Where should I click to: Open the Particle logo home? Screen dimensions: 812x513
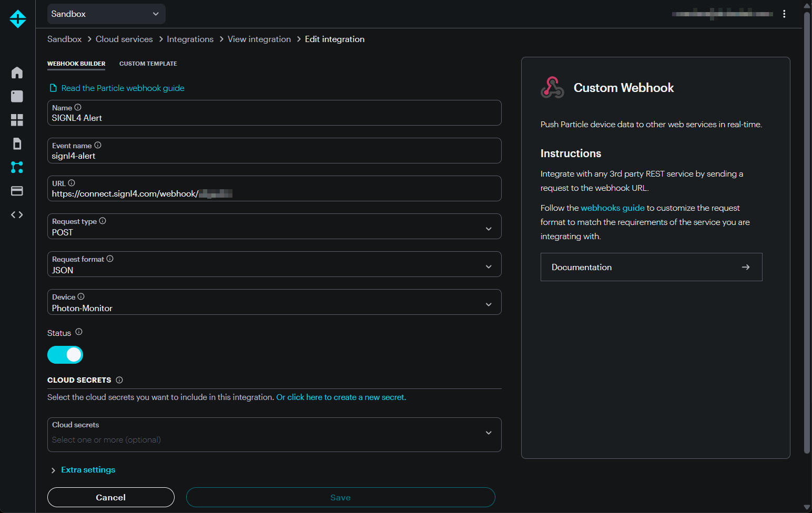tap(17, 19)
